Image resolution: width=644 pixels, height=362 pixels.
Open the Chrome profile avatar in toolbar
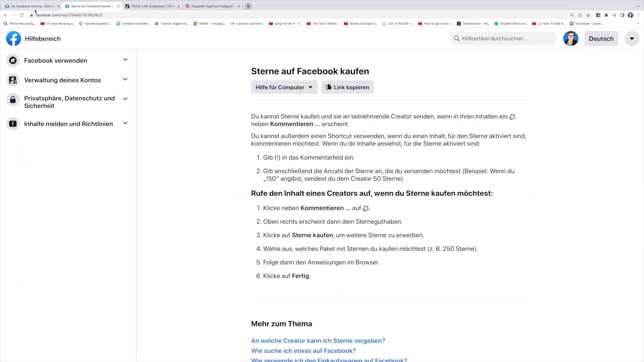click(630, 15)
